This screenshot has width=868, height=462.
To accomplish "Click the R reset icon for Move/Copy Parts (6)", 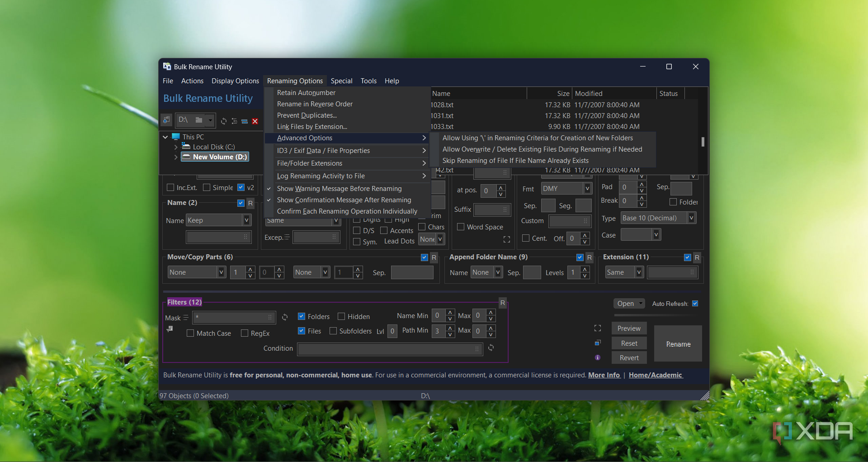I will click(x=434, y=257).
